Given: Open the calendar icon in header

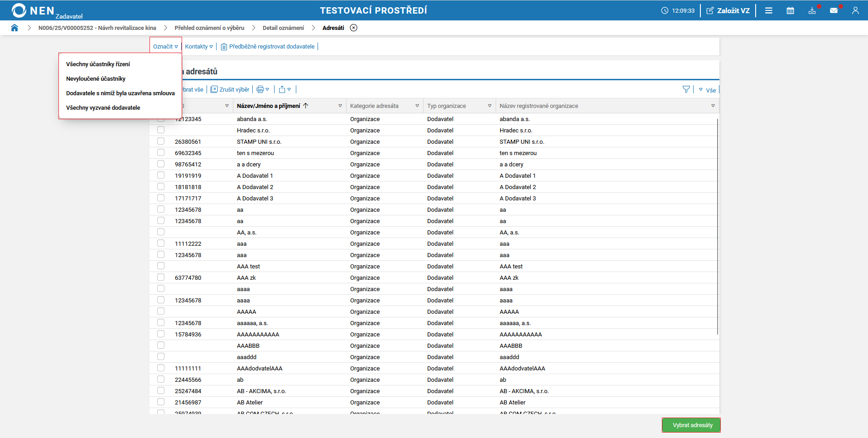Looking at the screenshot, I should tap(790, 10).
